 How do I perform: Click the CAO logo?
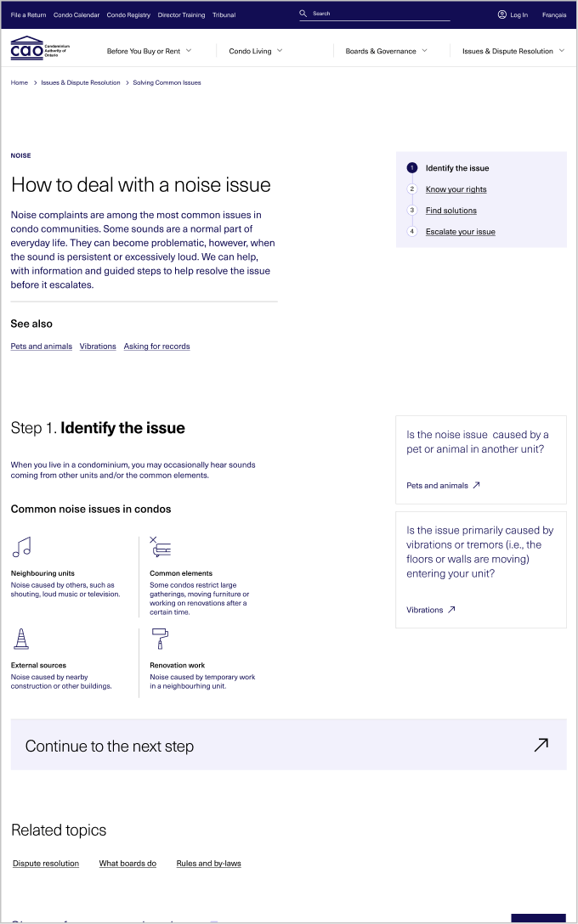click(40, 48)
